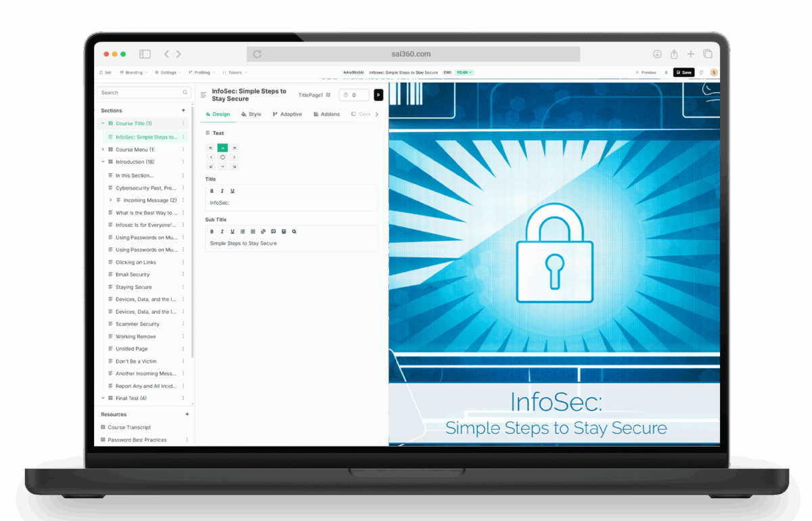Select the Course Transcript resource

(131, 427)
